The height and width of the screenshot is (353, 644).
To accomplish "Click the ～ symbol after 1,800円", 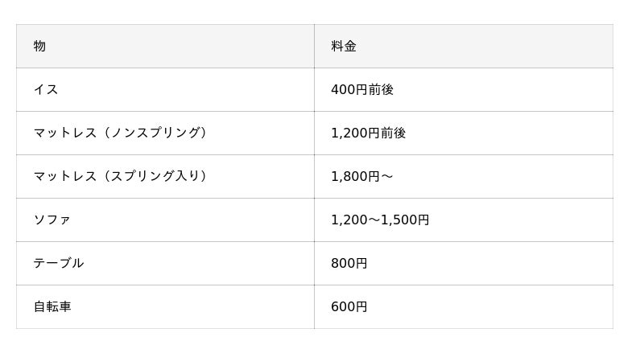I will (x=386, y=177).
